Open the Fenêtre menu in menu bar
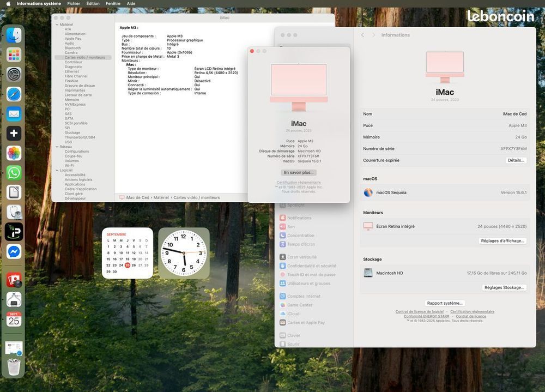The height and width of the screenshot is (392, 545). pyautogui.click(x=113, y=3)
